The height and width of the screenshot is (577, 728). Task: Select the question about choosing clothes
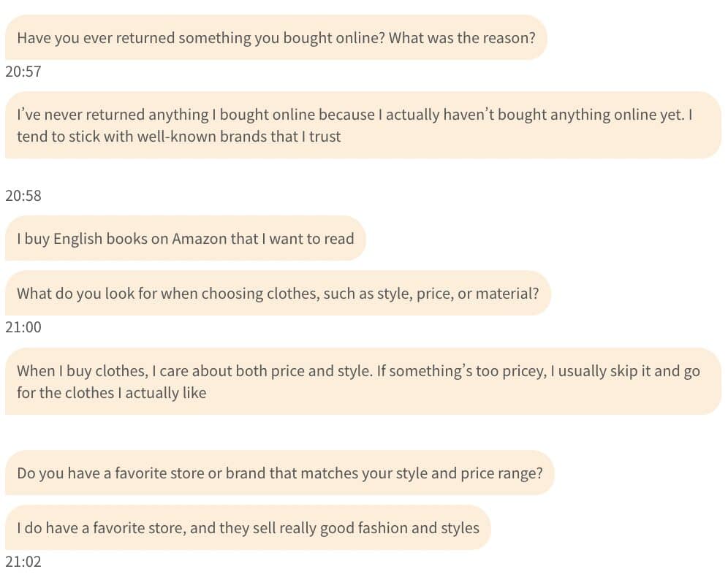(x=277, y=294)
